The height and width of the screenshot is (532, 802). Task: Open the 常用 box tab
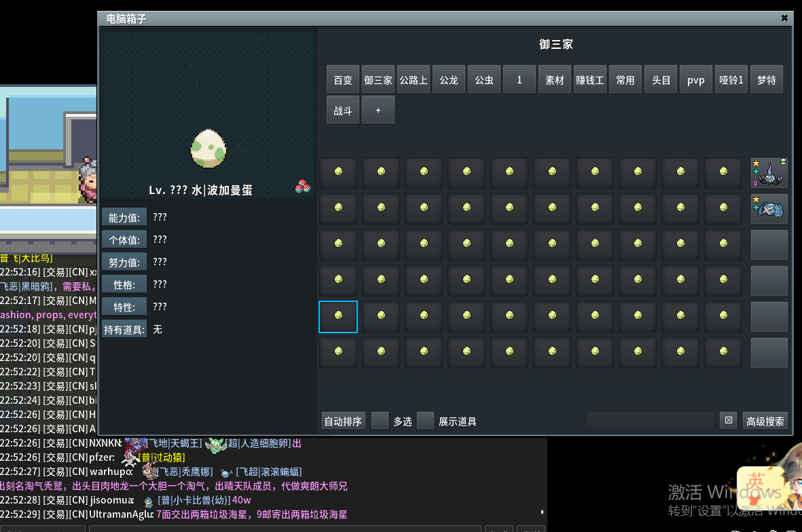[x=625, y=79]
